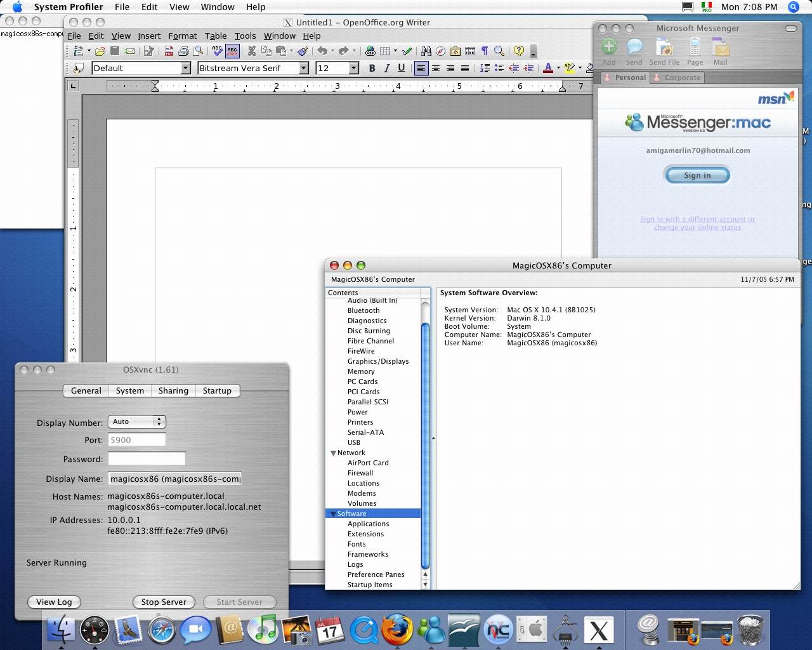Click the QuickTime Player Dock icon
Image resolution: width=812 pixels, height=650 pixels.
pyautogui.click(x=363, y=630)
